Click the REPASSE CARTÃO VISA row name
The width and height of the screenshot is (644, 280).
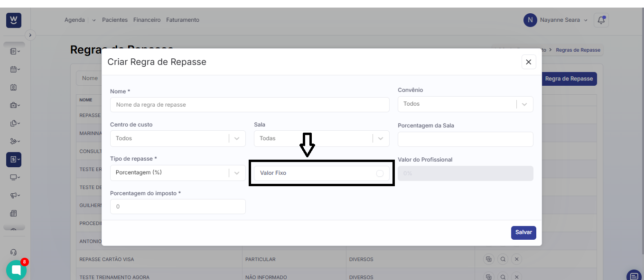[106, 260]
